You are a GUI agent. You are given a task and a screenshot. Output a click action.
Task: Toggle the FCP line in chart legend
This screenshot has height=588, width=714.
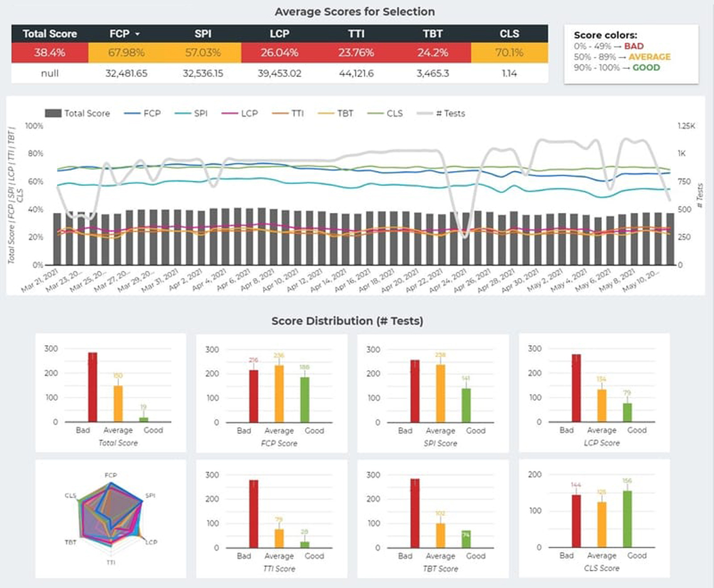pyautogui.click(x=145, y=113)
